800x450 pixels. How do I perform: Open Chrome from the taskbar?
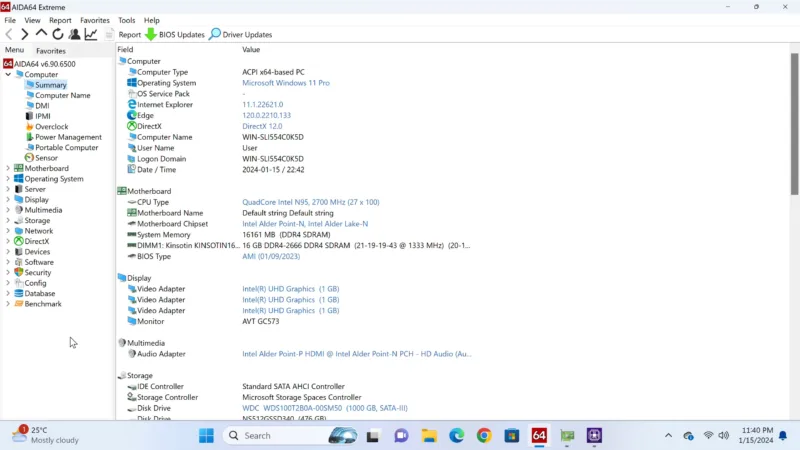click(484, 436)
